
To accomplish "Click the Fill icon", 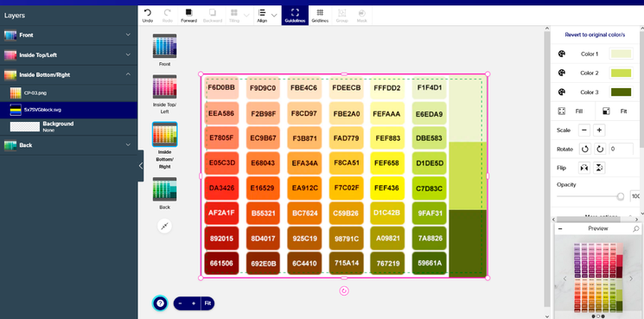I will [x=561, y=111].
